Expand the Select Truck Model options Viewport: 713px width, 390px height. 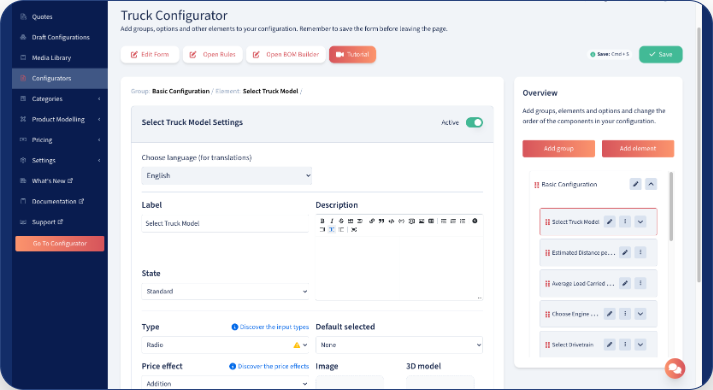click(x=640, y=222)
